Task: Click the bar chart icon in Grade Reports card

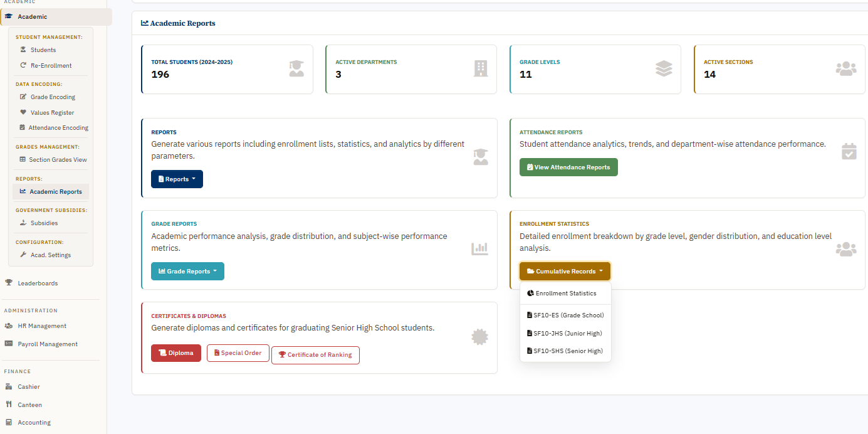Action: pos(479,249)
